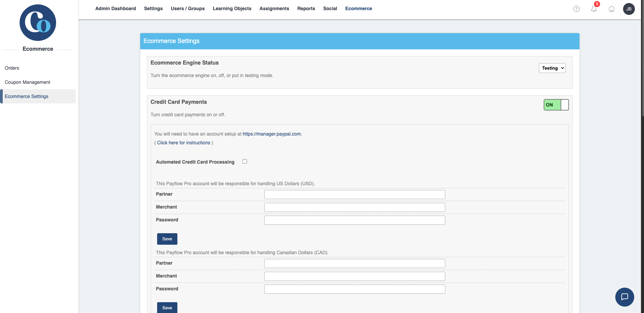Click the company logo in sidebar

point(38,23)
